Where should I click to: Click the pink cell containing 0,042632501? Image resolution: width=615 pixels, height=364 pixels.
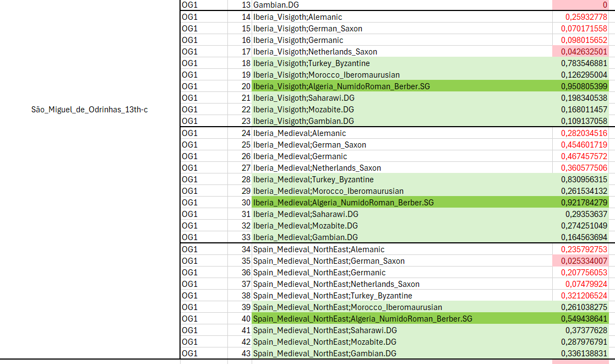point(580,52)
